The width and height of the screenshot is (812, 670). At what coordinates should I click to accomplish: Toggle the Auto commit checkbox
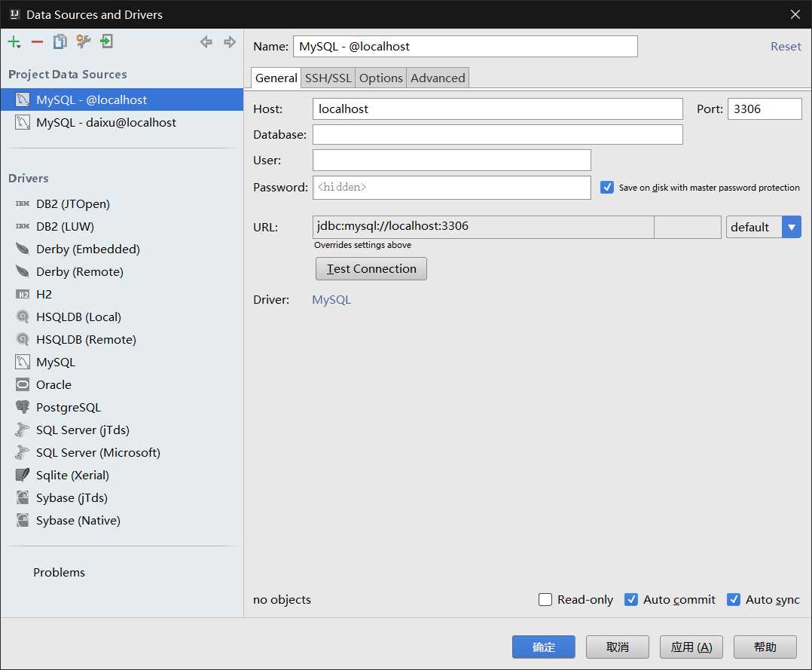pyautogui.click(x=630, y=599)
